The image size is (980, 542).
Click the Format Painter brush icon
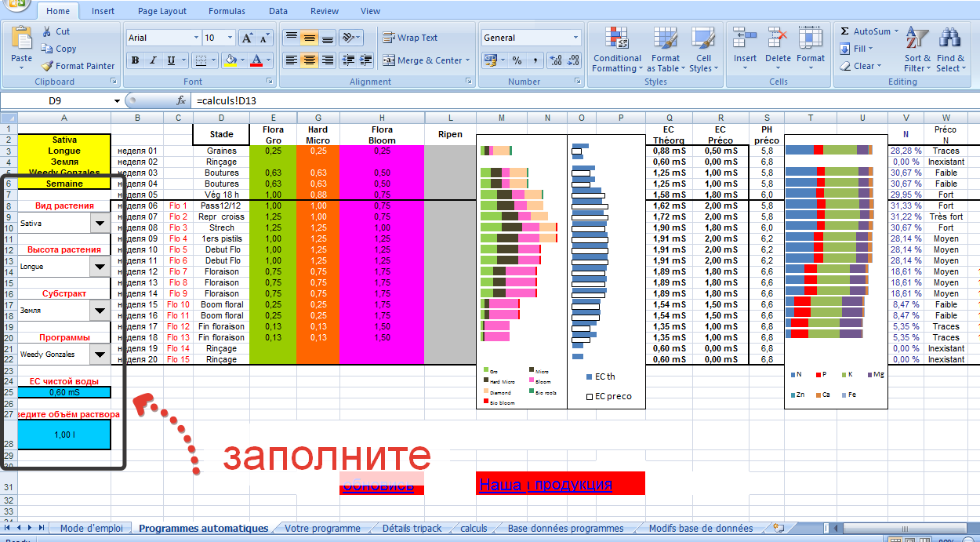(48, 67)
